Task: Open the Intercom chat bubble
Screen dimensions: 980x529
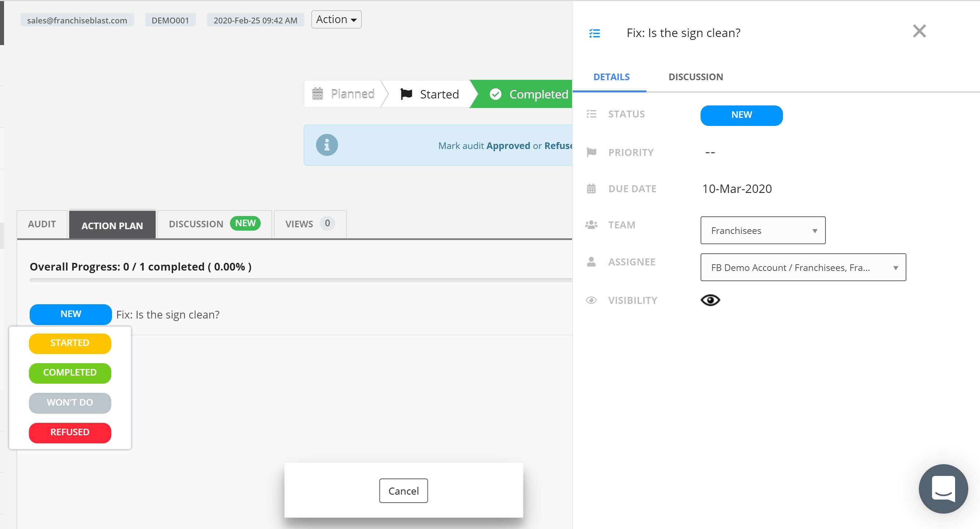Action: point(943,489)
